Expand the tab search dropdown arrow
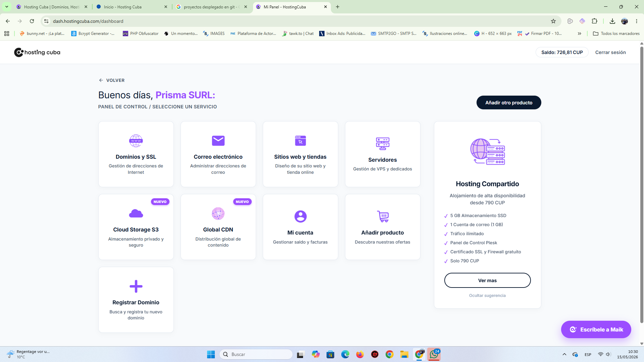This screenshot has width=644, height=362. click(x=6, y=7)
